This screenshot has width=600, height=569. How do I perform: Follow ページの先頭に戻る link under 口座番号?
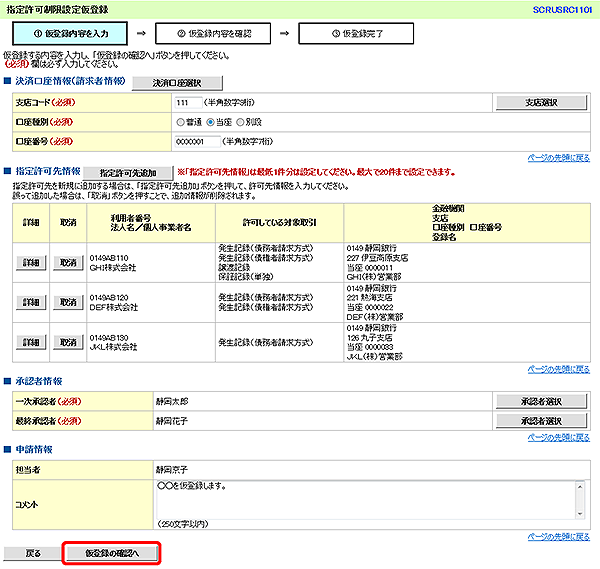click(559, 158)
